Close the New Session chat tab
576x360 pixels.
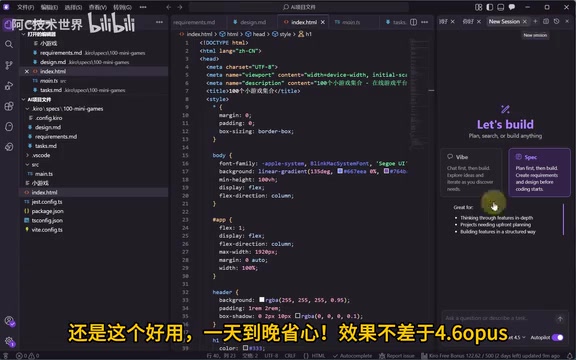pyautogui.click(x=525, y=21)
